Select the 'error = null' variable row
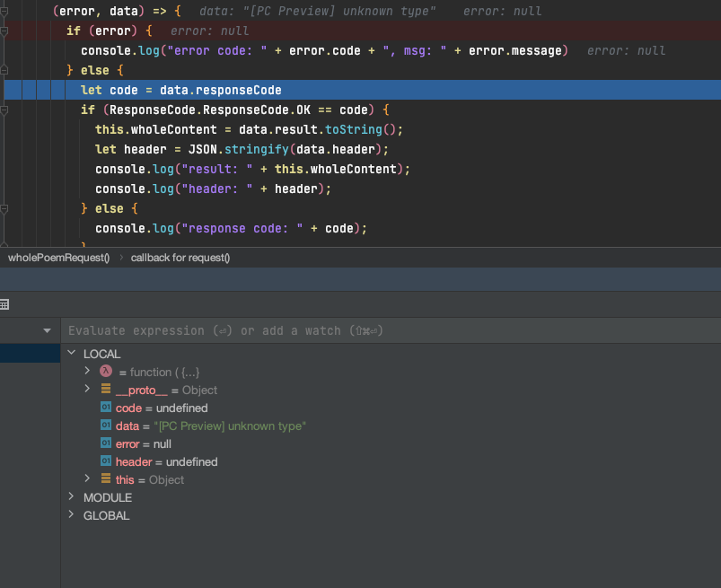 click(x=391, y=443)
